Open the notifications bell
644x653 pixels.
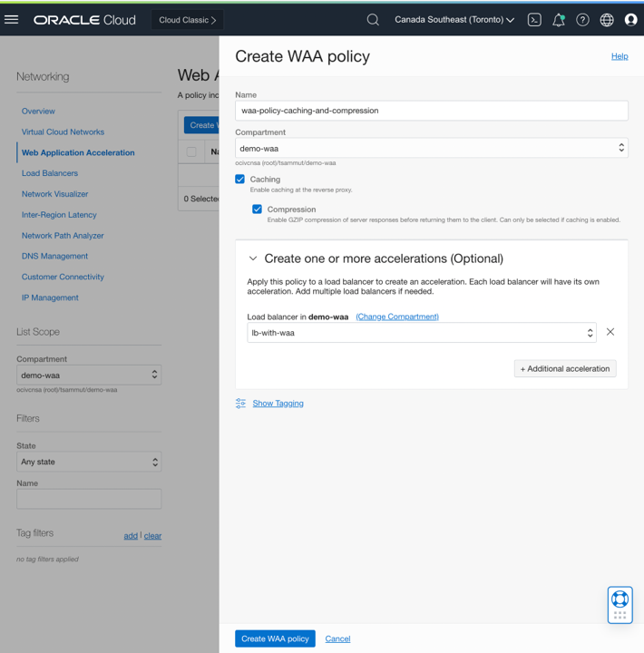[x=559, y=20]
